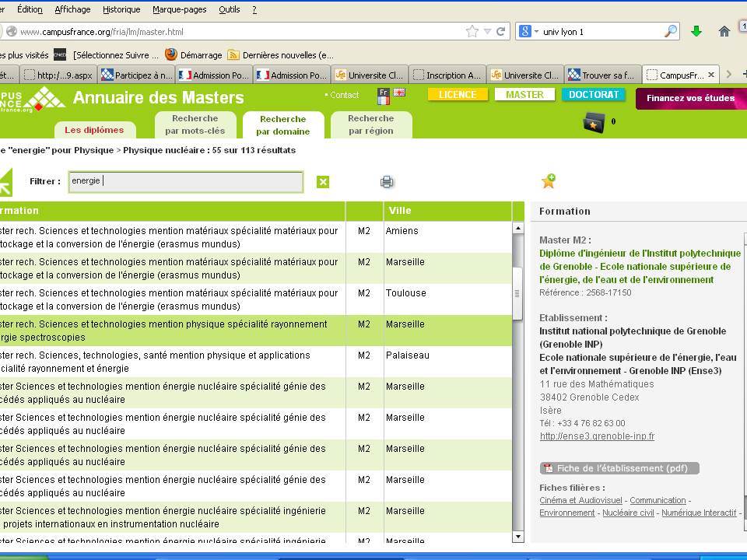The width and height of the screenshot is (747, 560).
Task: Open Les diplômes tab
Action: (94, 130)
